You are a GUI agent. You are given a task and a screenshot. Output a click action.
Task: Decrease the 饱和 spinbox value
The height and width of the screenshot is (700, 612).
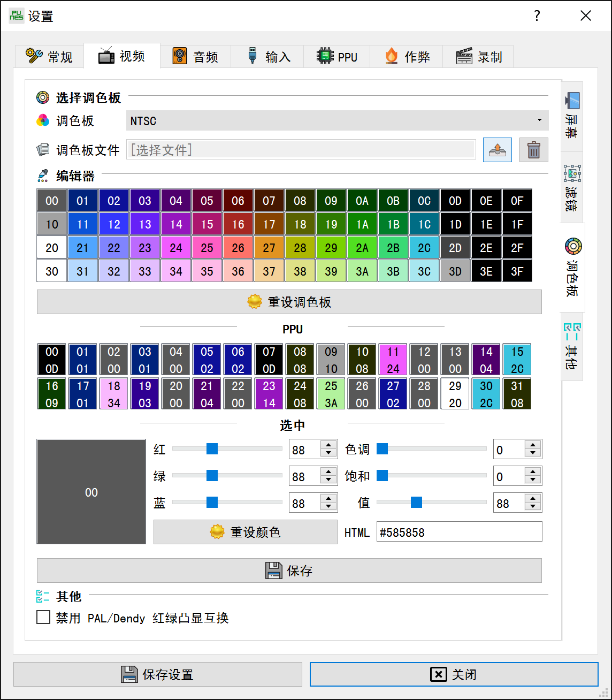click(x=533, y=481)
